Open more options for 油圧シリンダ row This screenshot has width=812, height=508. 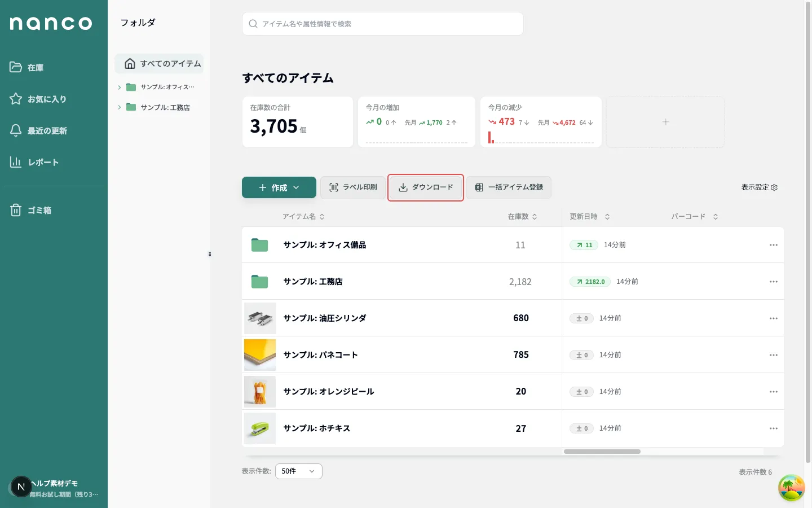point(774,318)
